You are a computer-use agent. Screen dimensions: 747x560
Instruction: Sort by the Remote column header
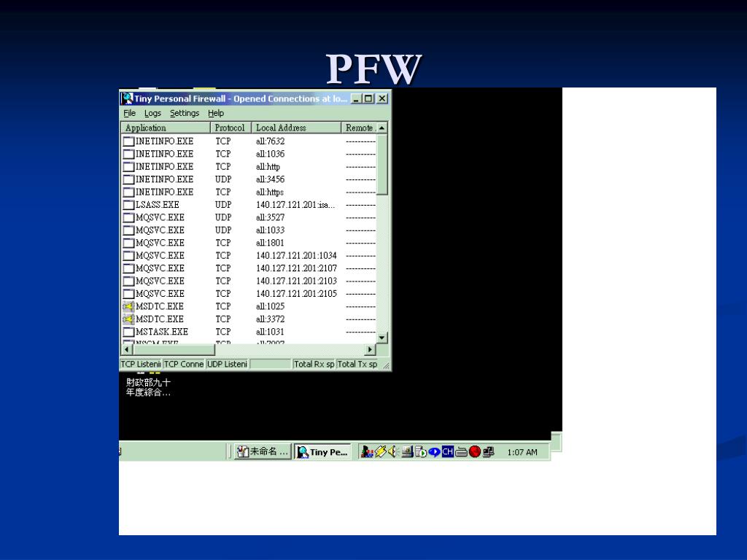tap(359, 128)
